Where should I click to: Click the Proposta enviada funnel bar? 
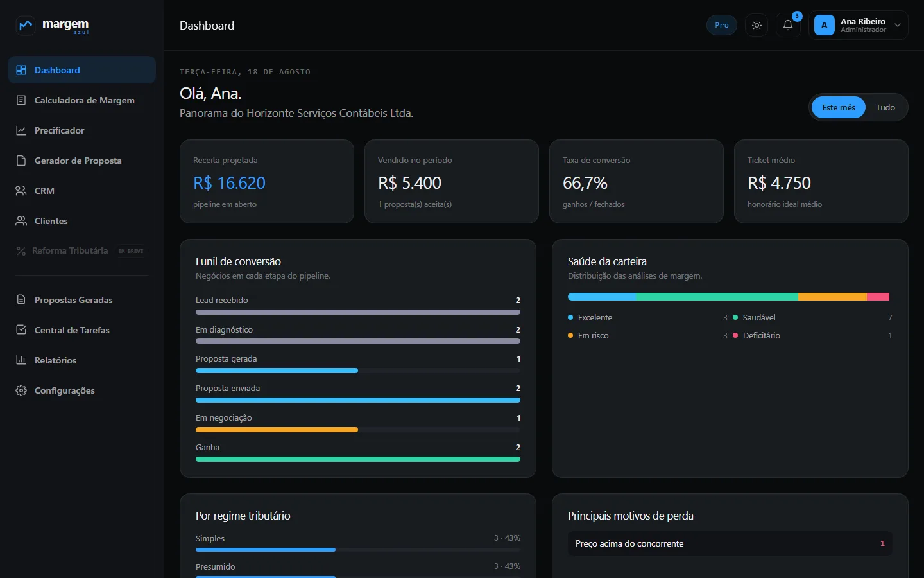[358, 400]
